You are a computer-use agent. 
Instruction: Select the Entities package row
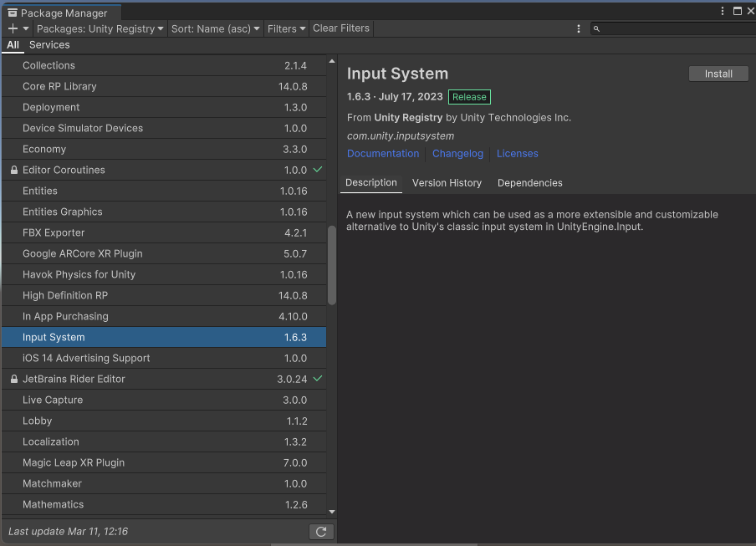[x=164, y=191]
